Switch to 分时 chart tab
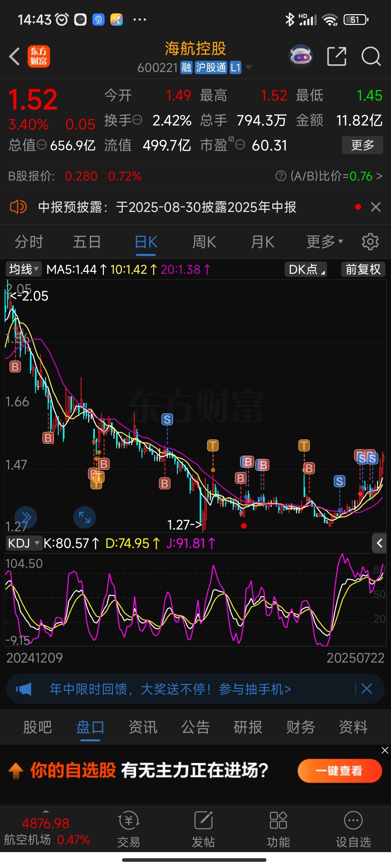This screenshot has width=391, height=868. [29, 242]
